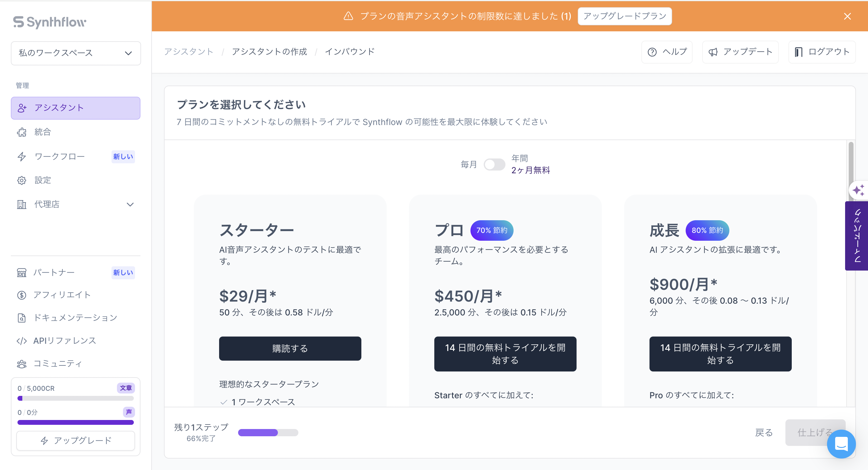Click the コミュニティ people icon
Screen dimensions: 868x470
click(22, 364)
